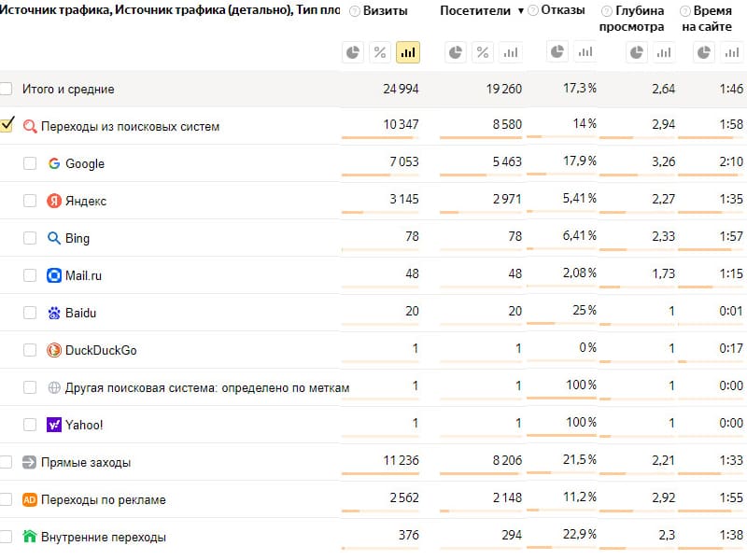
Task: Sort by Глубина просмотра column header
Action: (x=632, y=18)
